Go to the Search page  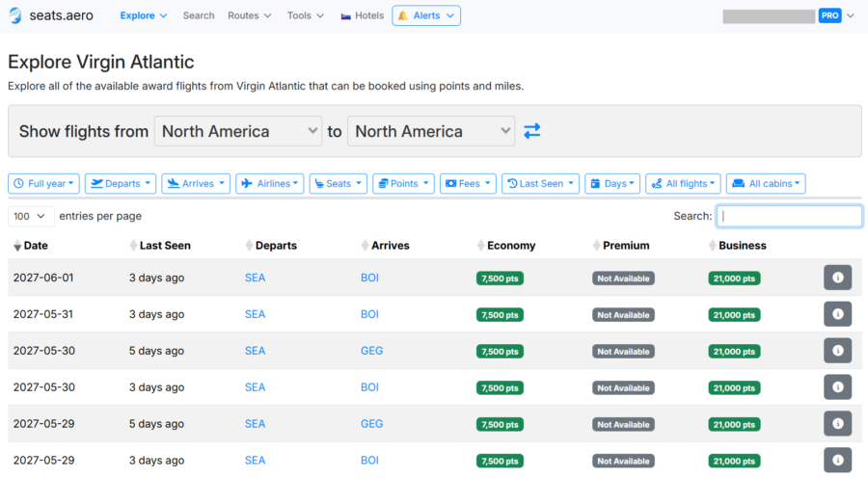[199, 15]
